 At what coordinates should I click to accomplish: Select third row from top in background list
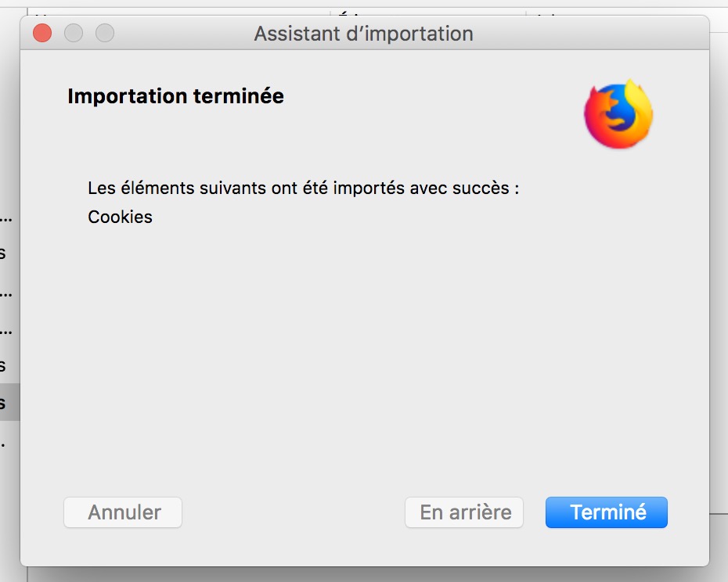click(8, 291)
